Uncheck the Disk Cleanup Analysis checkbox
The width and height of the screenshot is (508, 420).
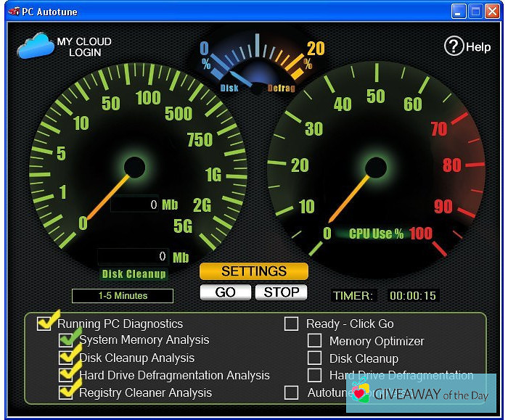(x=67, y=358)
